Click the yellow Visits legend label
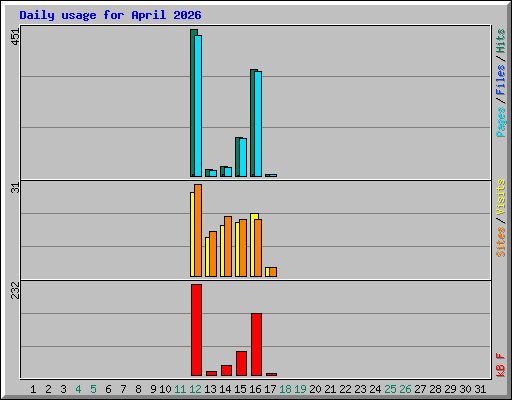512x400 pixels. [x=500, y=197]
